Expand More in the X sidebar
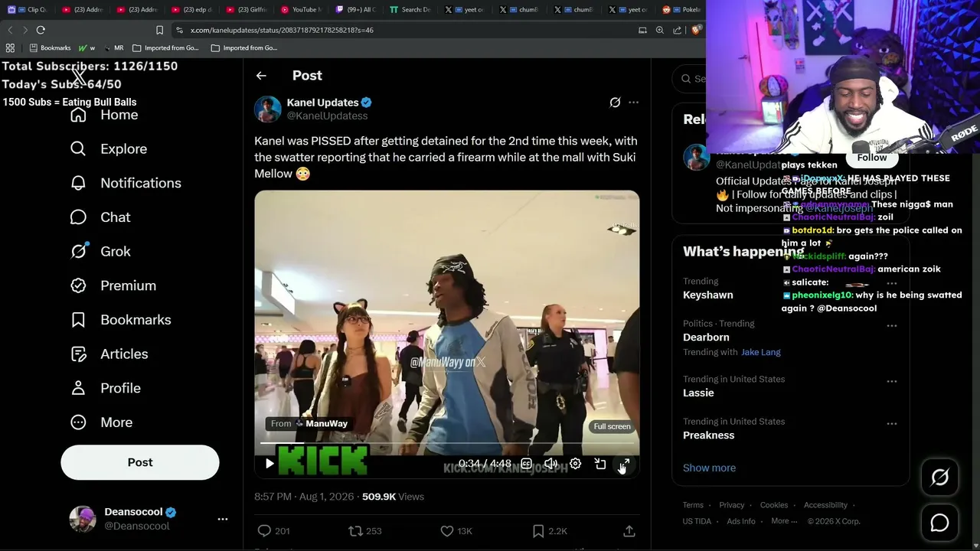 click(101, 422)
